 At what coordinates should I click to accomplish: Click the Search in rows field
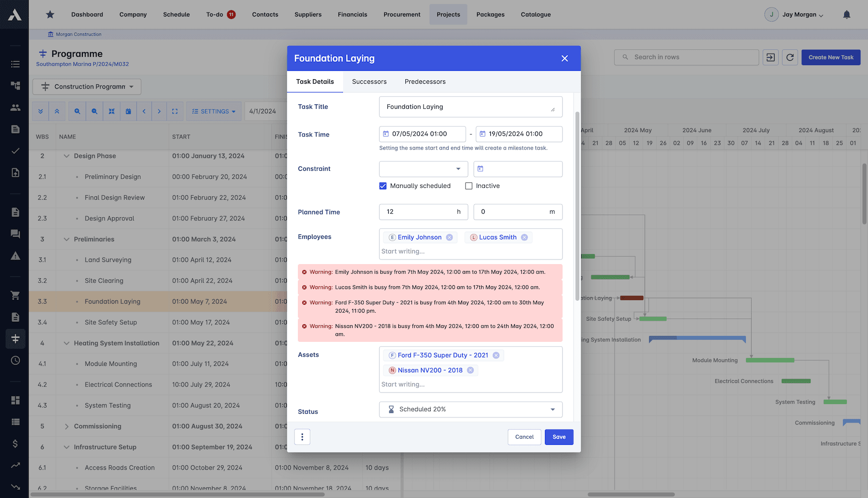(686, 57)
